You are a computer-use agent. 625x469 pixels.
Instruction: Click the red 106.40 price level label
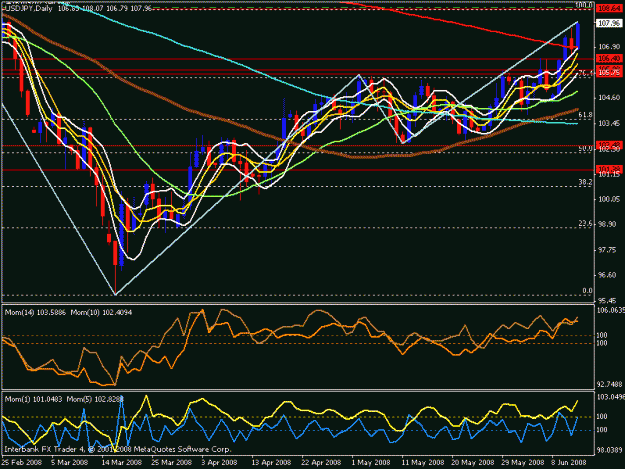point(609,59)
